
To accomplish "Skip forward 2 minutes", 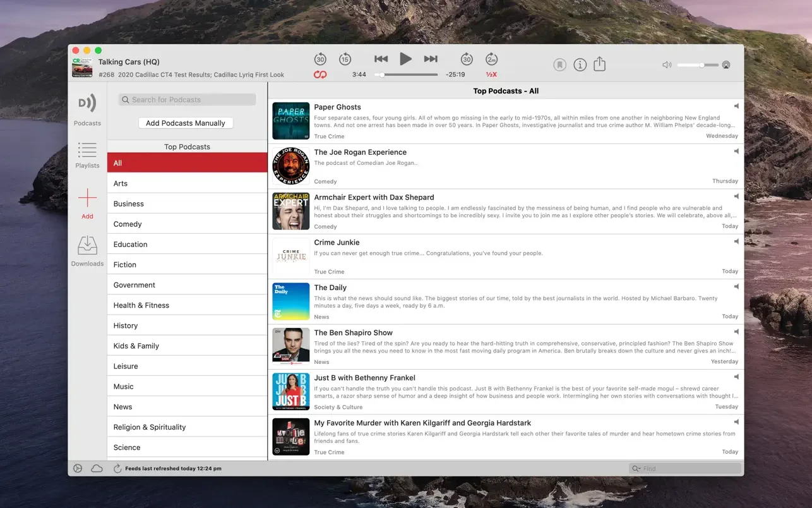I will click(x=491, y=59).
